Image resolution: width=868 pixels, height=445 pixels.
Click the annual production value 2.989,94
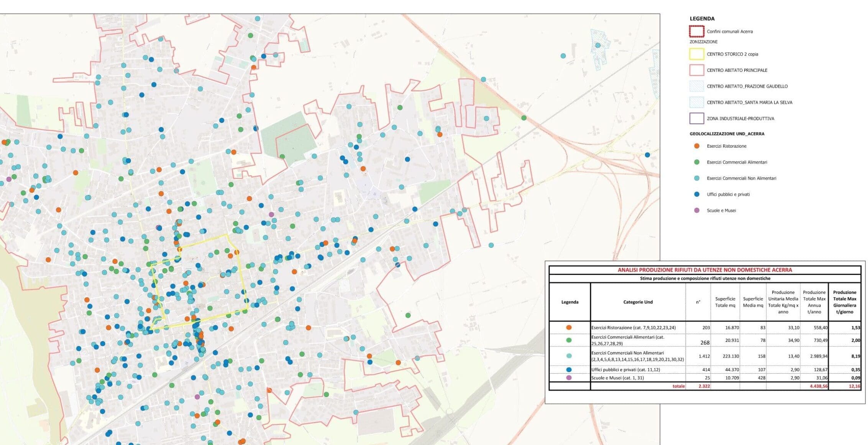[x=819, y=356]
